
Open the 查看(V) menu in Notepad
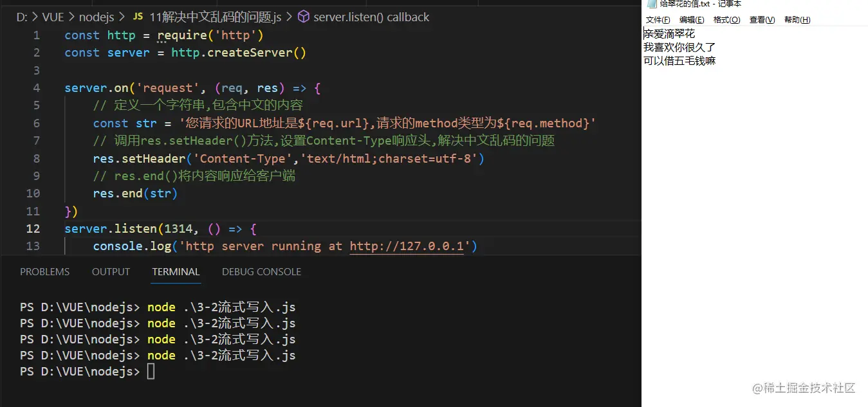click(x=762, y=20)
